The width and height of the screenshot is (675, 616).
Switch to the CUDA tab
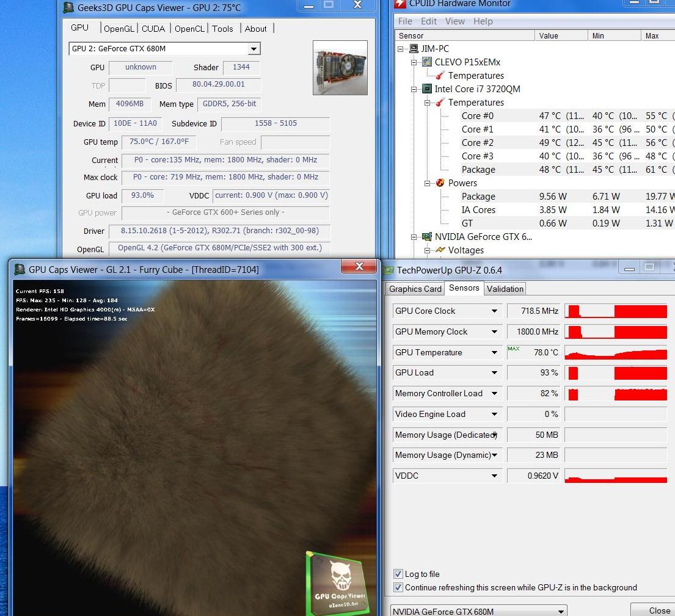[153, 29]
